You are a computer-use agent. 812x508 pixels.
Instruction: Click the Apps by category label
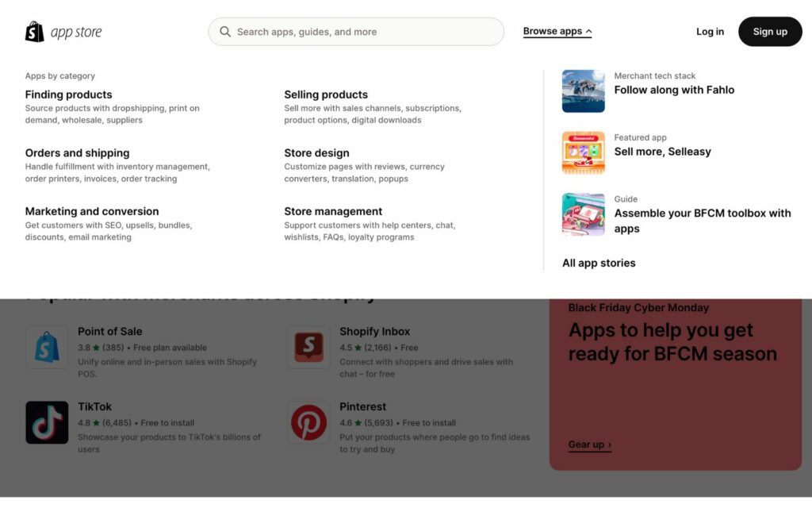pyautogui.click(x=60, y=75)
